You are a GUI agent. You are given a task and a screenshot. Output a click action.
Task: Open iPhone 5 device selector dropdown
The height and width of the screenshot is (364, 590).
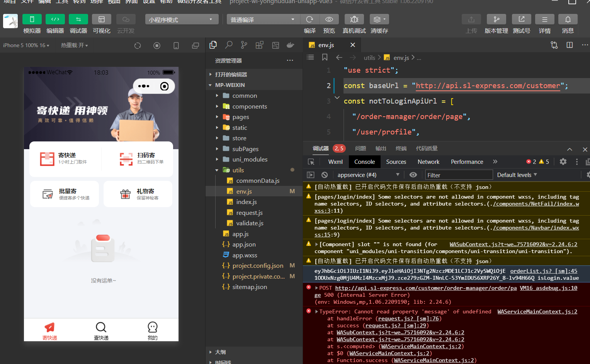(x=26, y=45)
